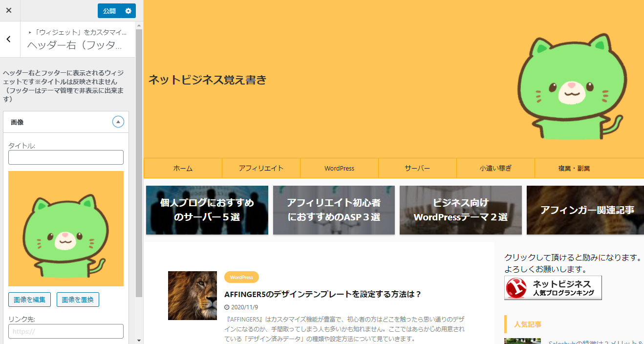Open アフィンガー関連記事 banner

[585, 210]
